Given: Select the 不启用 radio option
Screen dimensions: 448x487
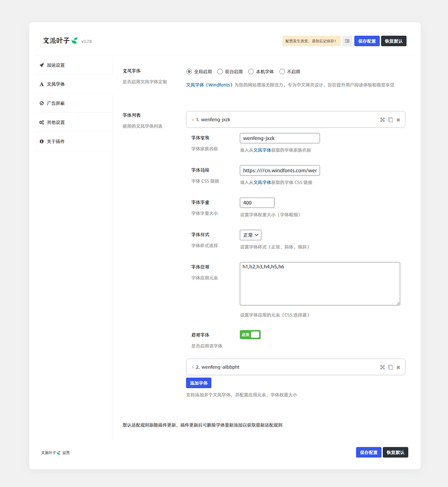Looking at the screenshot, I should [x=282, y=72].
